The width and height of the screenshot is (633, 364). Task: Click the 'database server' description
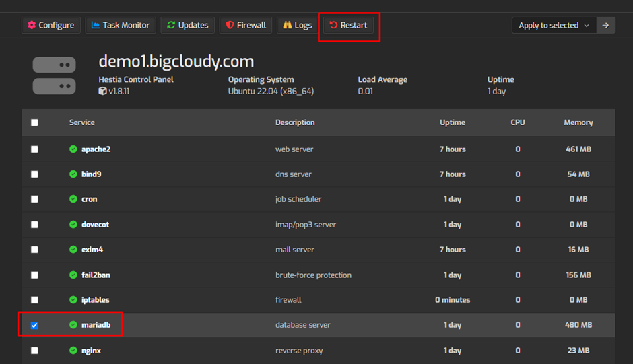pos(303,325)
